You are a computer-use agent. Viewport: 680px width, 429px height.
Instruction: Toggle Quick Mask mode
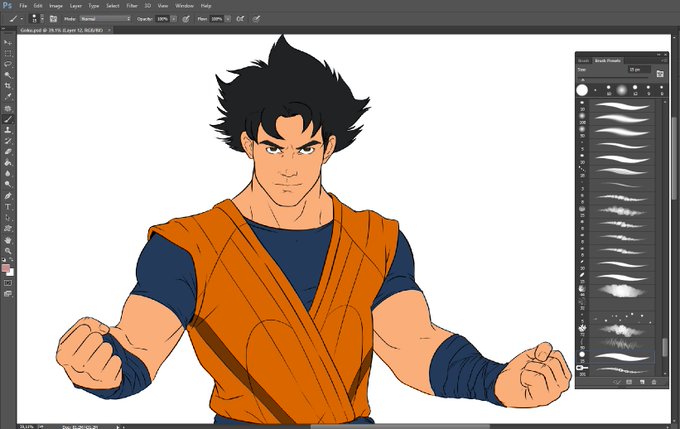pos(8,283)
